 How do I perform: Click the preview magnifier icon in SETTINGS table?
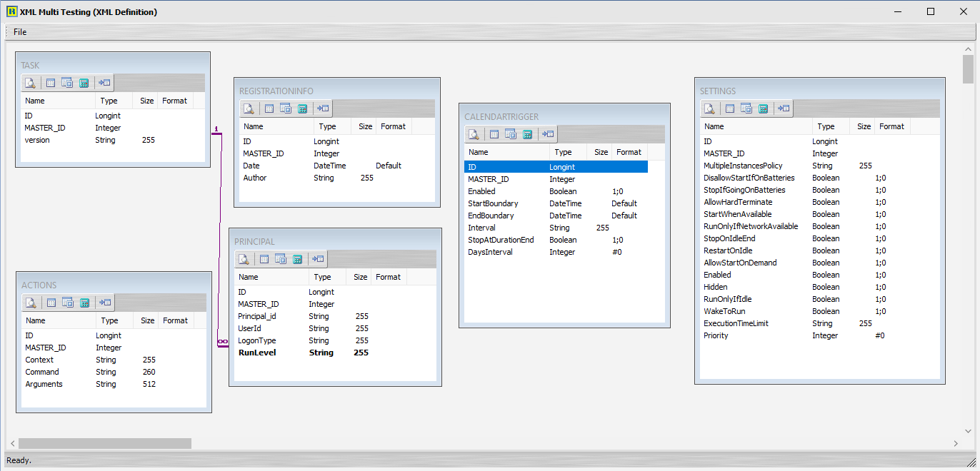709,108
